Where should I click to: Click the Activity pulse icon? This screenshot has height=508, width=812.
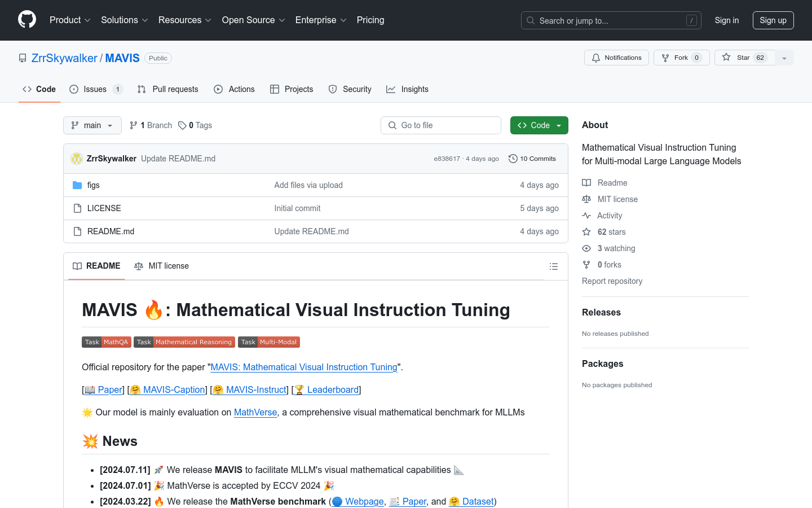coord(586,216)
